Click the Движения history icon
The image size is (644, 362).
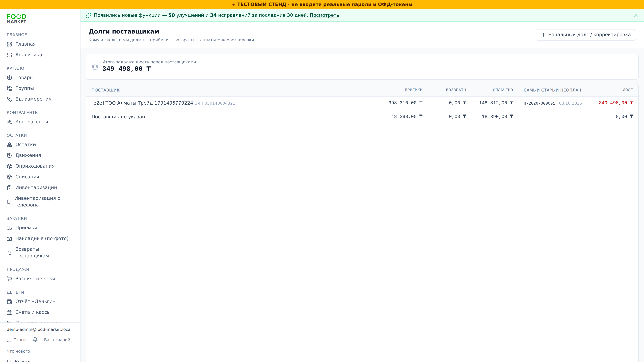(x=10, y=155)
